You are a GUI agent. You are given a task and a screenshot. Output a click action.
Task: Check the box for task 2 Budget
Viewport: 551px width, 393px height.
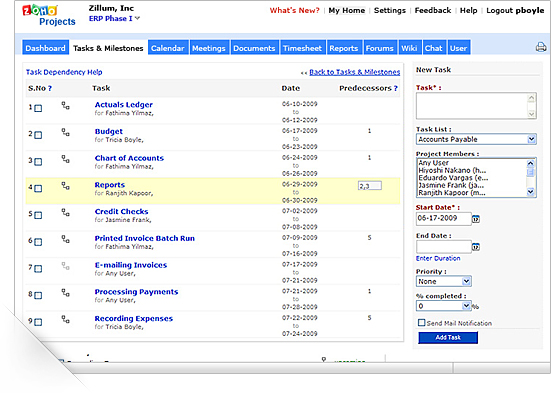[x=38, y=135]
